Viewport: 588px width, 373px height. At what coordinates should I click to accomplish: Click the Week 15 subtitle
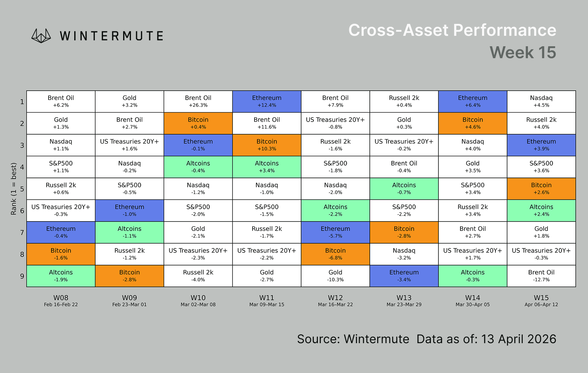[x=523, y=53]
